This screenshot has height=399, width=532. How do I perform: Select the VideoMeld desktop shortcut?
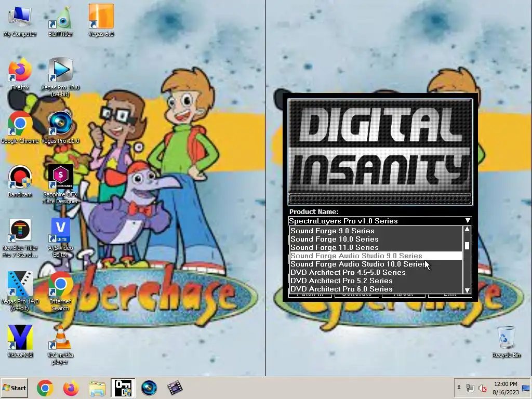pyautogui.click(x=20, y=341)
